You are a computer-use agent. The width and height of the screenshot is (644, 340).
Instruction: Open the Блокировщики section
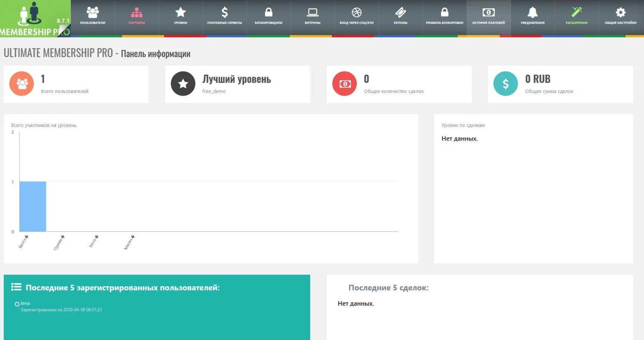[268, 17]
